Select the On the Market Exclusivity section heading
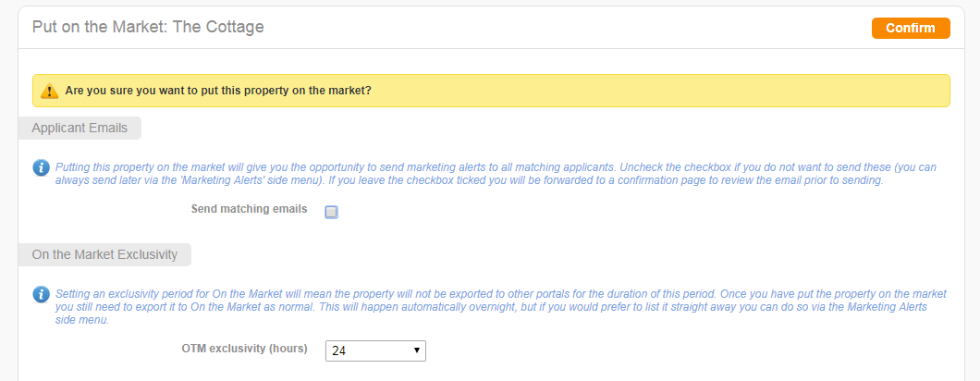The height and width of the screenshot is (381, 980). click(104, 254)
